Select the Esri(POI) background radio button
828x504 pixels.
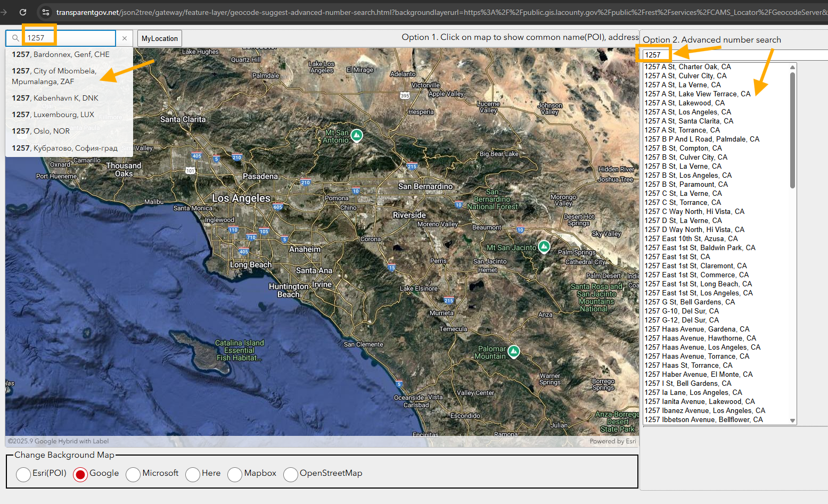(x=23, y=474)
